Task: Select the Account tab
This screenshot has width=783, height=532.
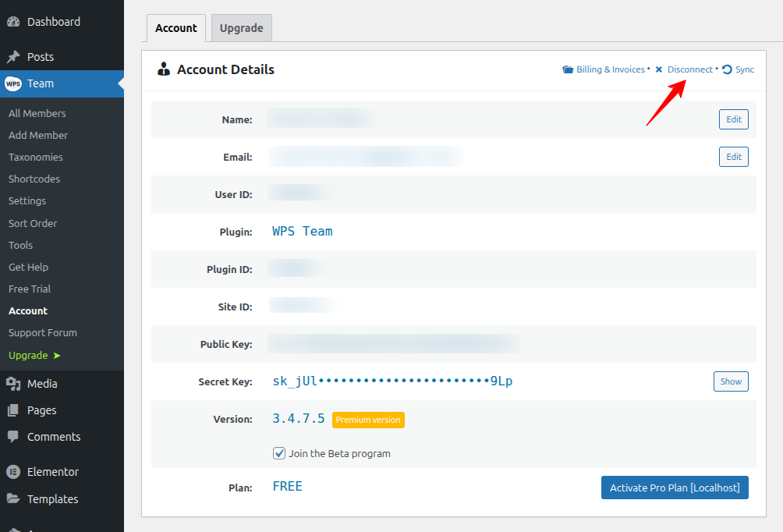Action: pyautogui.click(x=176, y=28)
